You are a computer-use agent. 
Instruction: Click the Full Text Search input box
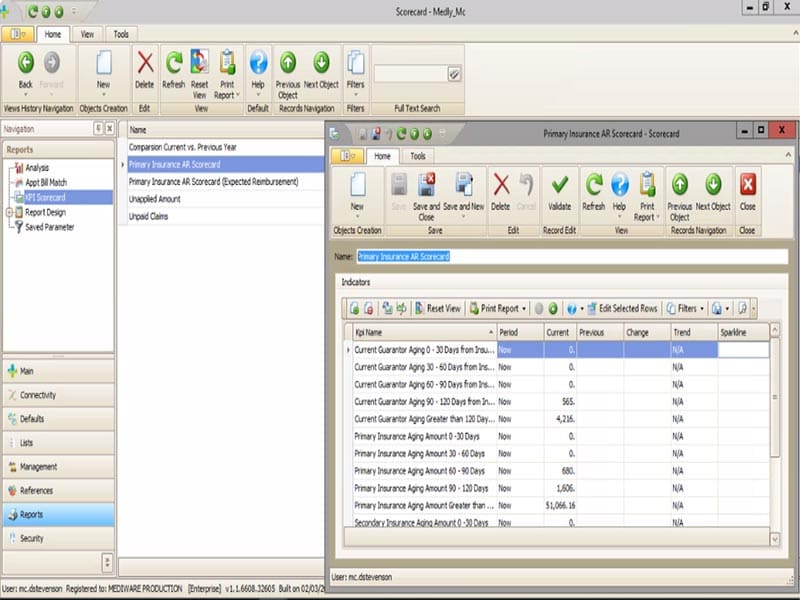[x=410, y=74]
